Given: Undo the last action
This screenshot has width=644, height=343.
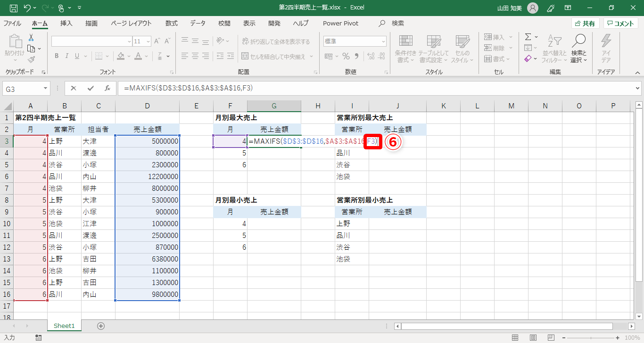Looking at the screenshot, I should point(27,8).
